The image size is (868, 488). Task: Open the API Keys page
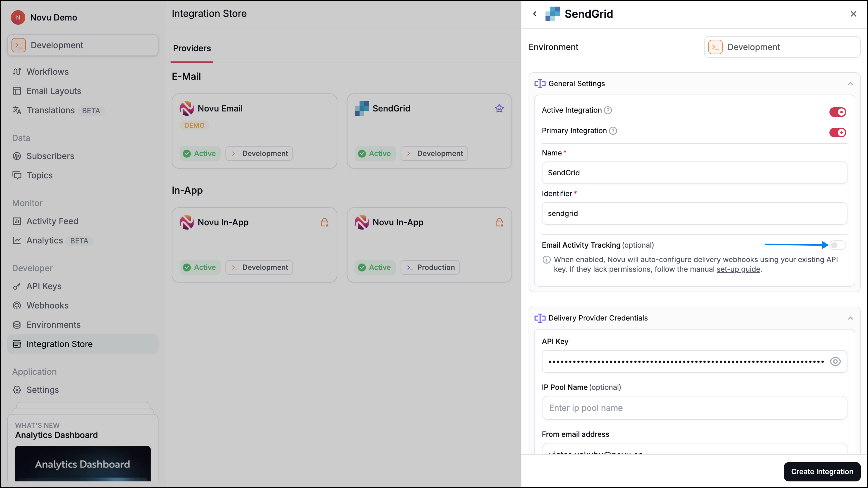[x=44, y=286]
